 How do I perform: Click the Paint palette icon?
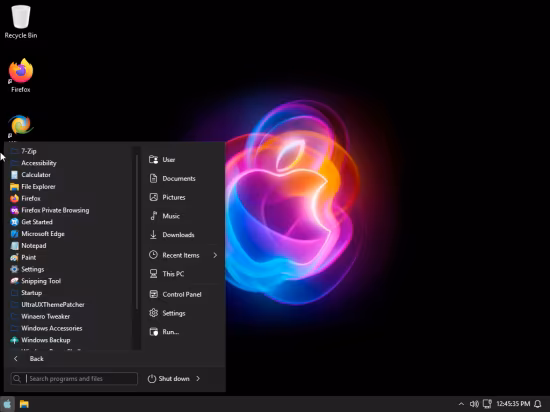point(14,257)
